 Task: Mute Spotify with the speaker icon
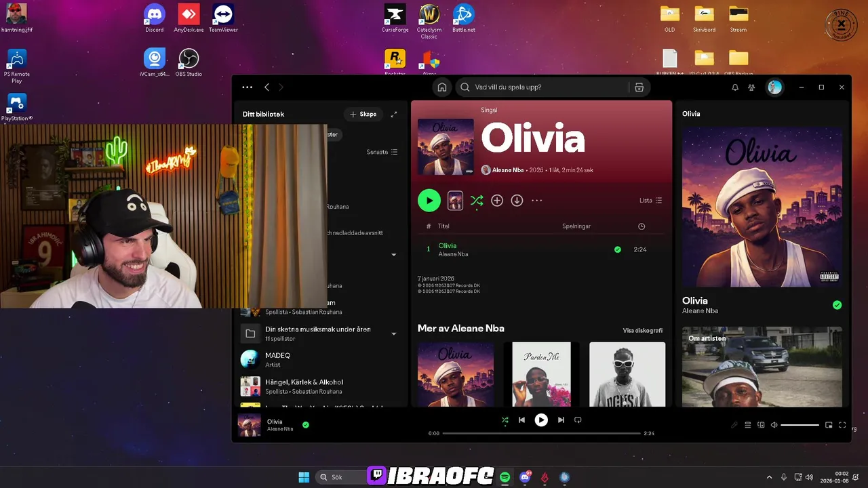tap(774, 425)
